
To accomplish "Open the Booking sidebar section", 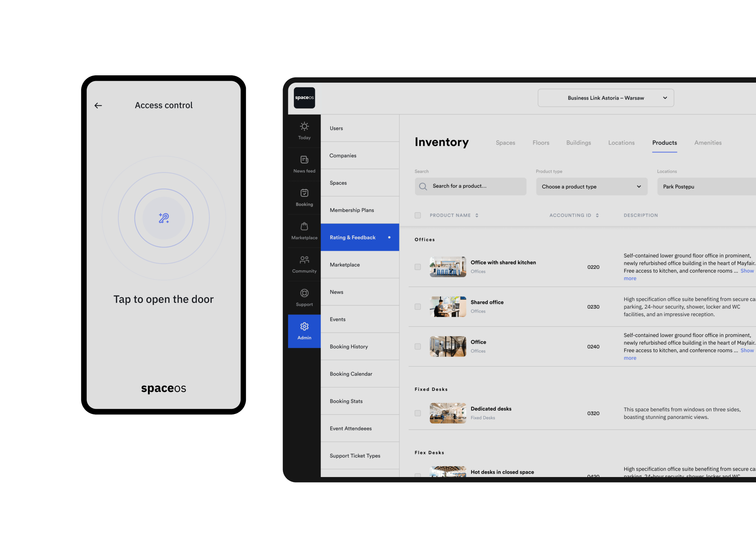I will coord(304,198).
